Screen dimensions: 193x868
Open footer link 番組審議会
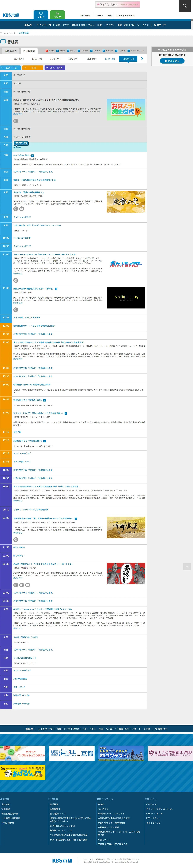click(55, 809)
